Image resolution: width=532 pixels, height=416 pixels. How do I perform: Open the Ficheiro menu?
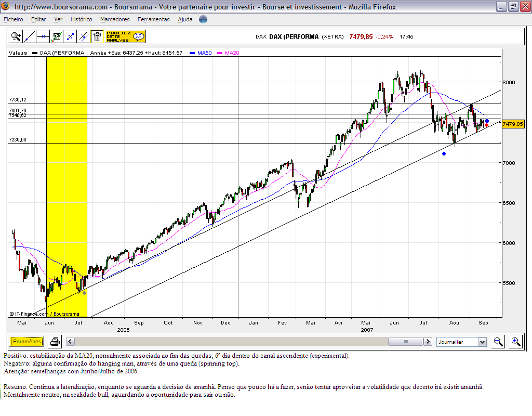click(x=13, y=19)
